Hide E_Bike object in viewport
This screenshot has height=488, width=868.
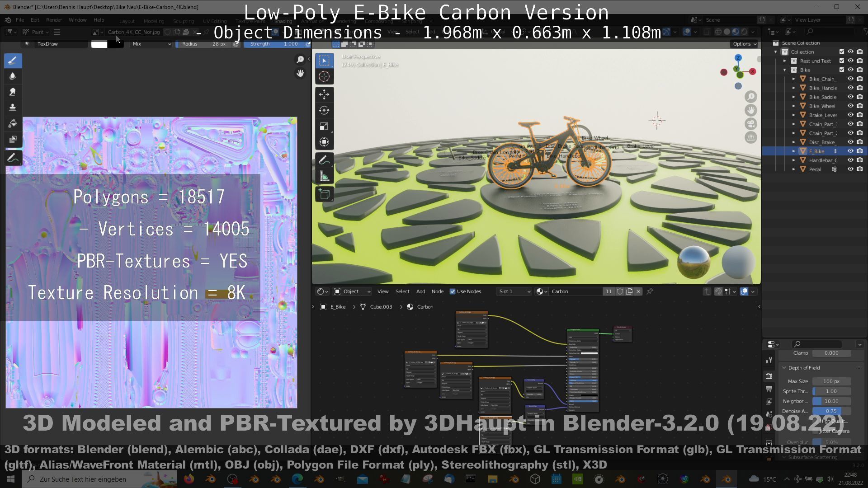coord(850,151)
